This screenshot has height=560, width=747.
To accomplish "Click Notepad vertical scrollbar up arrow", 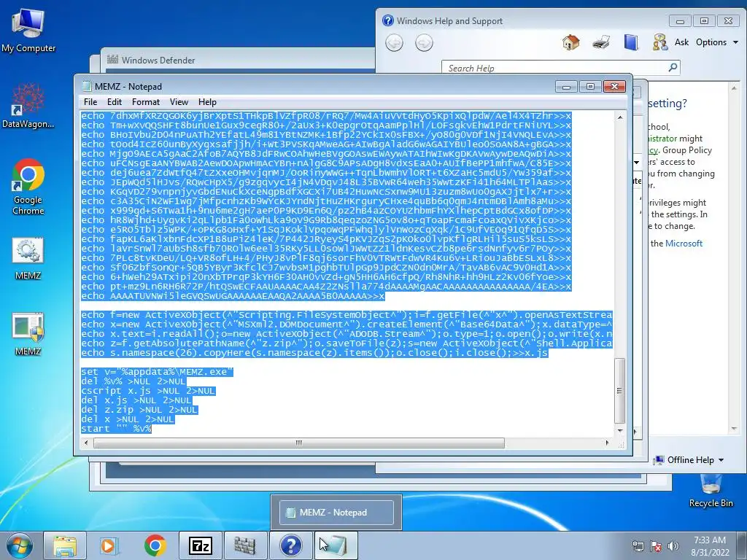I will pos(620,117).
